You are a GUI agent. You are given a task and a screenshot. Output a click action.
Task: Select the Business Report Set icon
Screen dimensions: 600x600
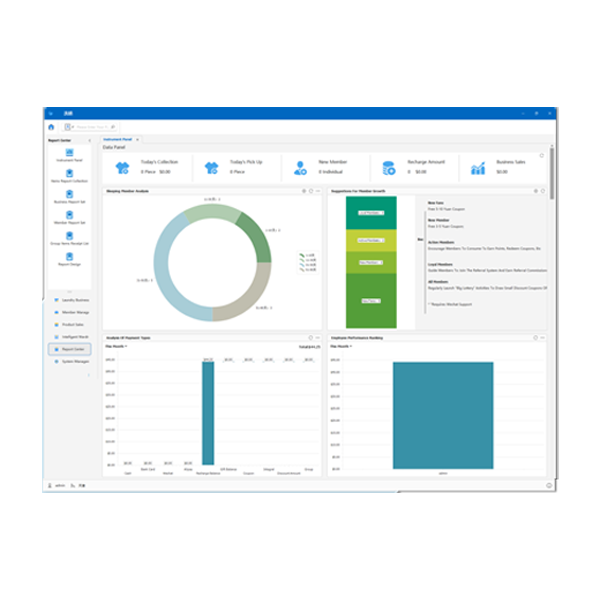pyautogui.click(x=69, y=194)
